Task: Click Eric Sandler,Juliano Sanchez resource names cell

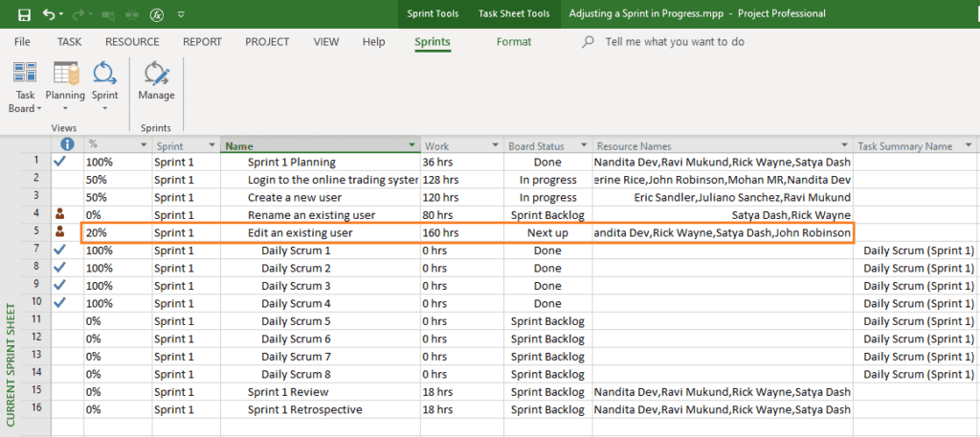Action: tap(723, 197)
